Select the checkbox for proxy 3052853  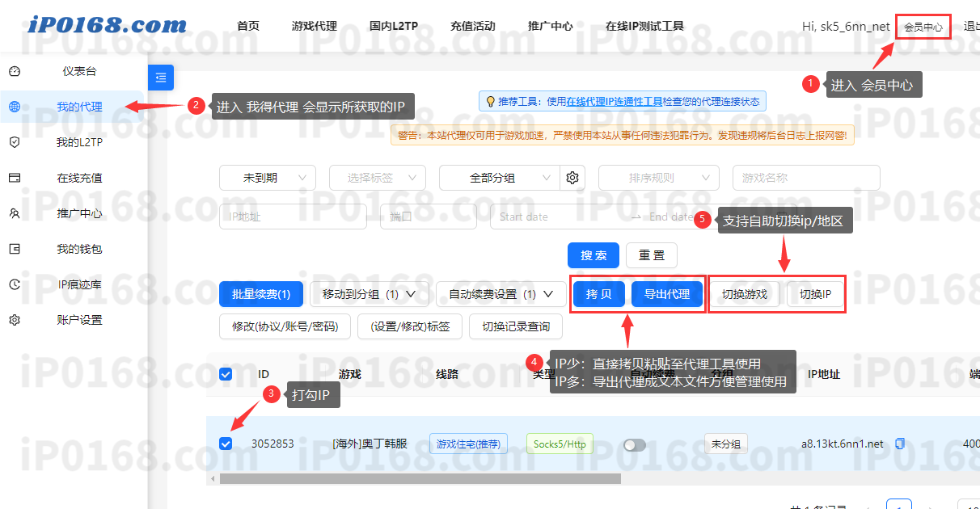click(226, 444)
